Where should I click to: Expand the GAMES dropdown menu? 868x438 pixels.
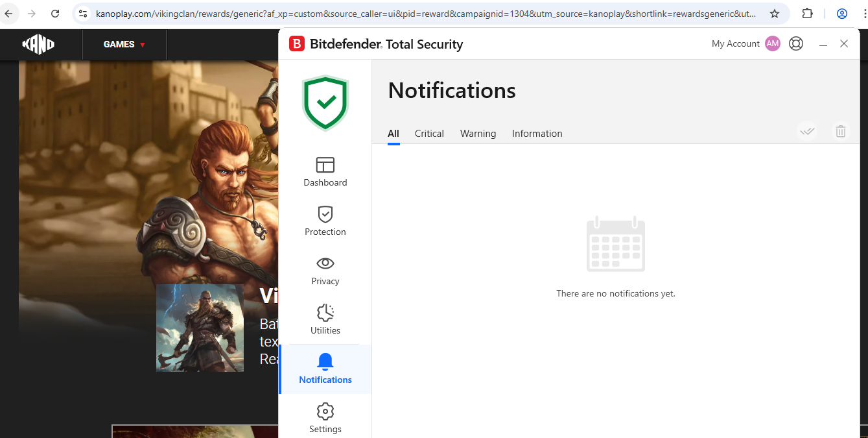pos(124,44)
